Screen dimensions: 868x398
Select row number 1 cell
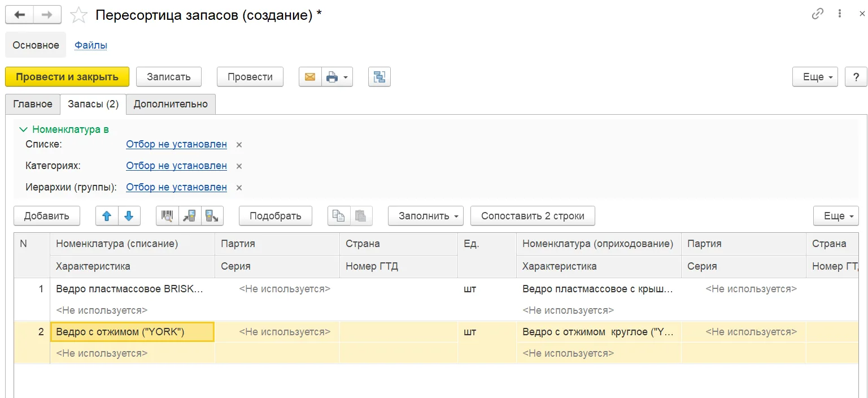click(32, 289)
